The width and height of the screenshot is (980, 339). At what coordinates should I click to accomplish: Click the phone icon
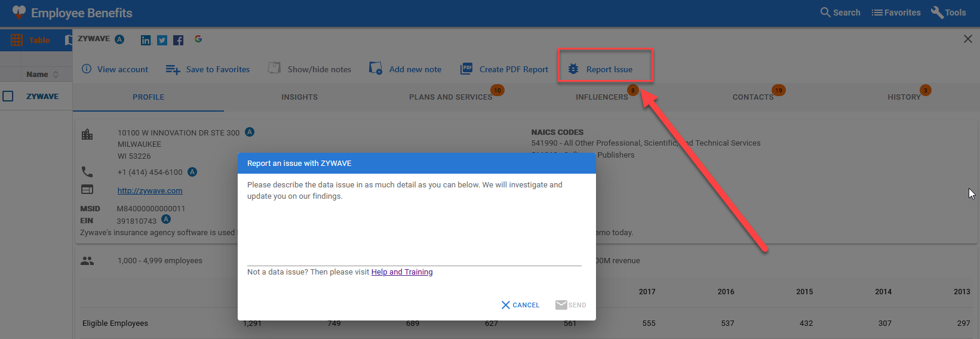(x=87, y=172)
